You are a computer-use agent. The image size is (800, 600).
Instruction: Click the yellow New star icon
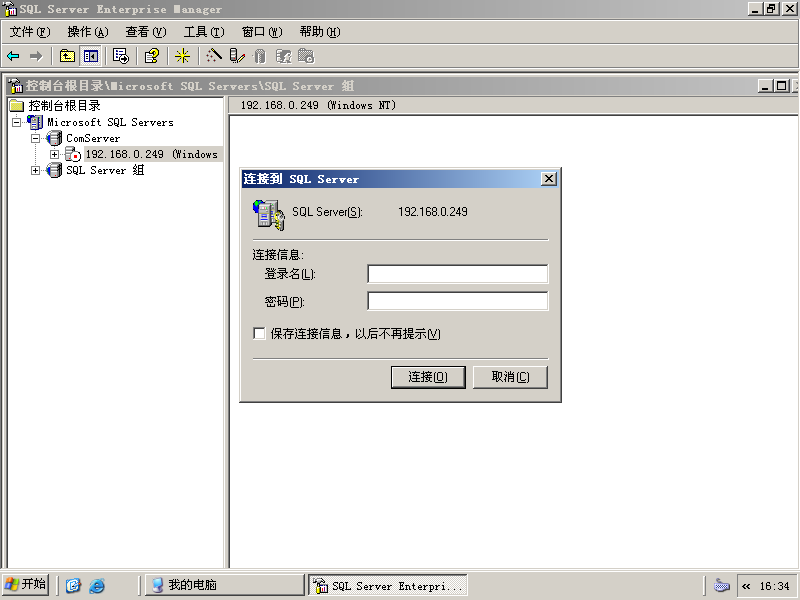point(182,56)
